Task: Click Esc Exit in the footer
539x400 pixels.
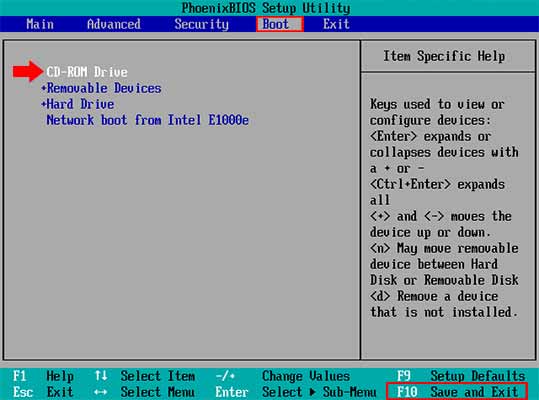Action: pos(43,392)
